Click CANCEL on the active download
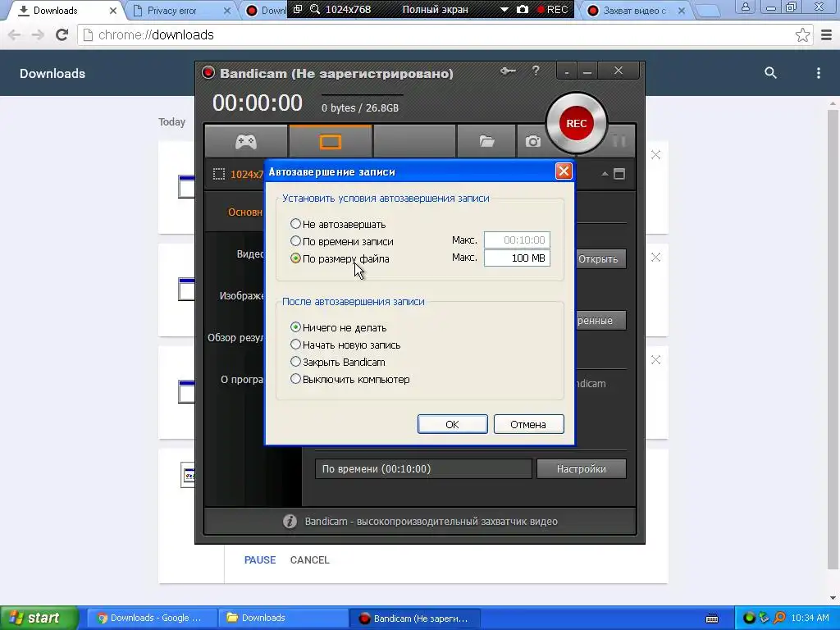840x630 pixels. pos(309,559)
